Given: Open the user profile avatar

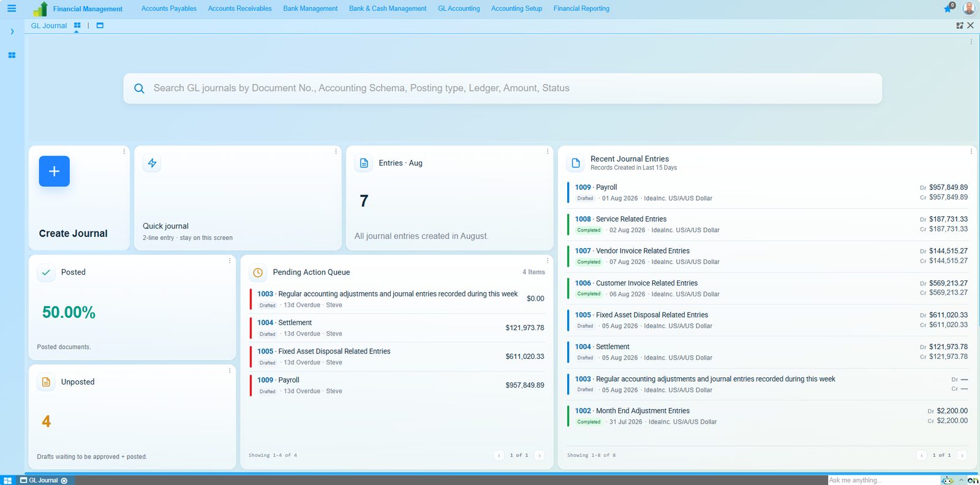Looking at the screenshot, I should click(969, 8).
